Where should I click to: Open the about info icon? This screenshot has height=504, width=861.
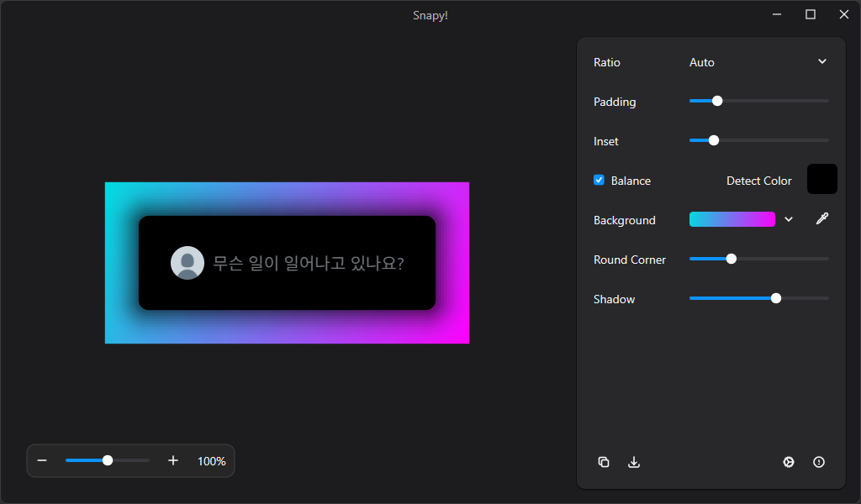pyautogui.click(x=819, y=462)
